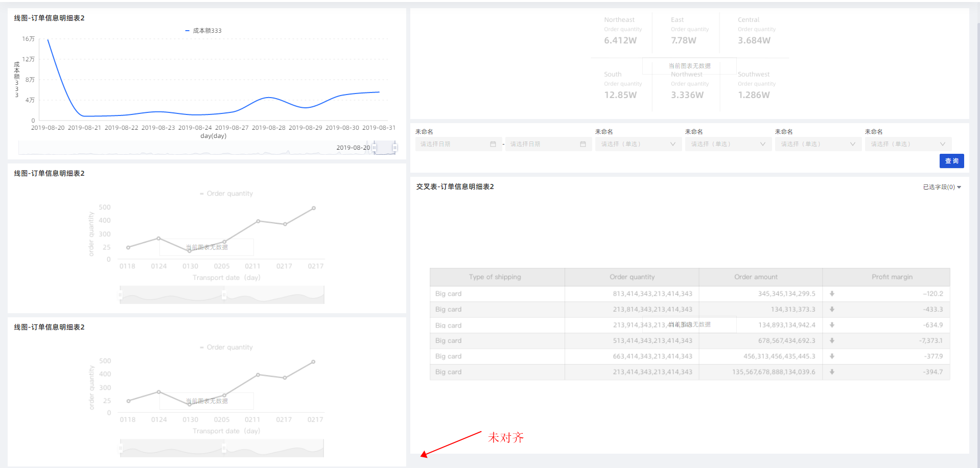The height and width of the screenshot is (468, 980).
Task: Toggle Order quantity legend in the middle line chart
Action: point(226,194)
